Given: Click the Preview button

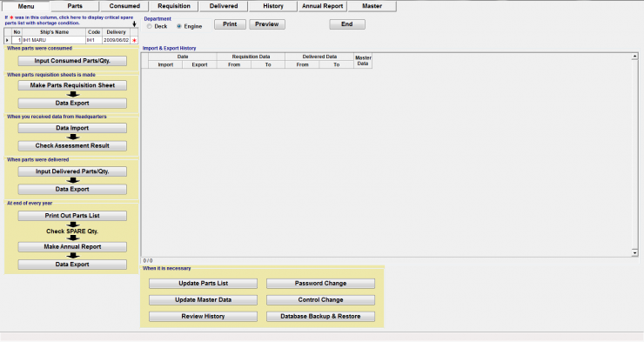Looking at the screenshot, I should click(267, 24).
